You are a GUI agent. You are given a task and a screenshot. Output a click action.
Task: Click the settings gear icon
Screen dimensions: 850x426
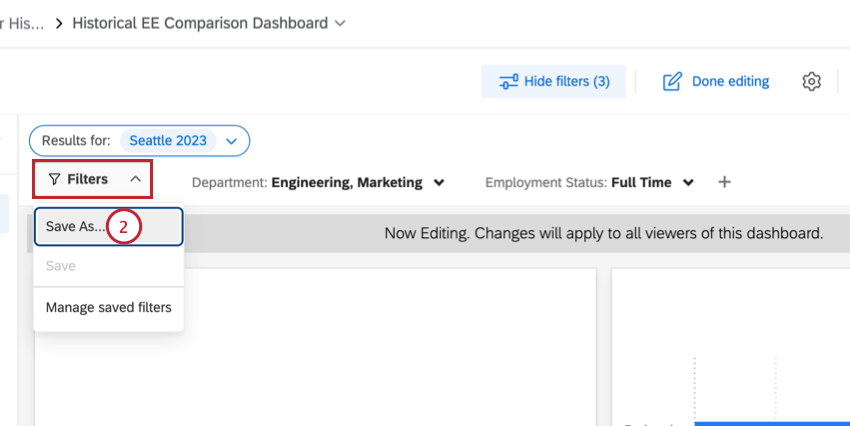(811, 81)
